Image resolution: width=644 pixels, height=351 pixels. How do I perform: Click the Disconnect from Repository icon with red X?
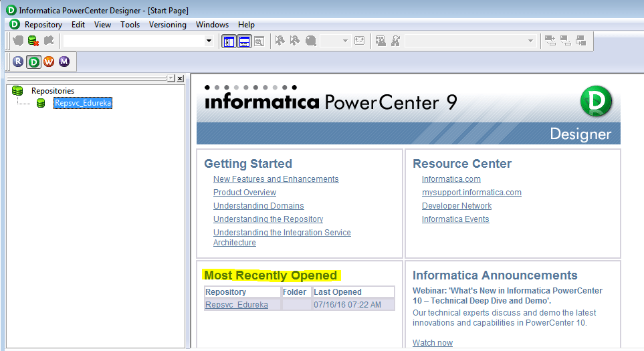click(x=33, y=41)
